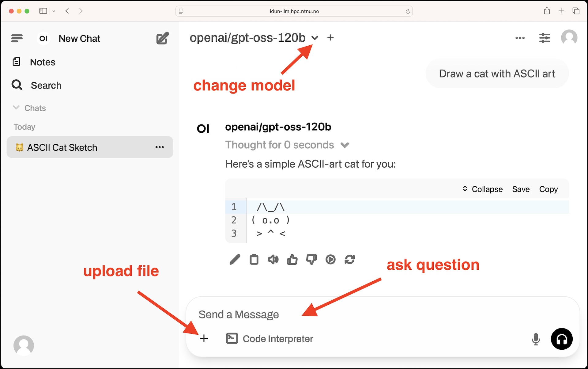The width and height of the screenshot is (588, 369).
Task: Start voice call mode with headphones button
Action: (562, 339)
